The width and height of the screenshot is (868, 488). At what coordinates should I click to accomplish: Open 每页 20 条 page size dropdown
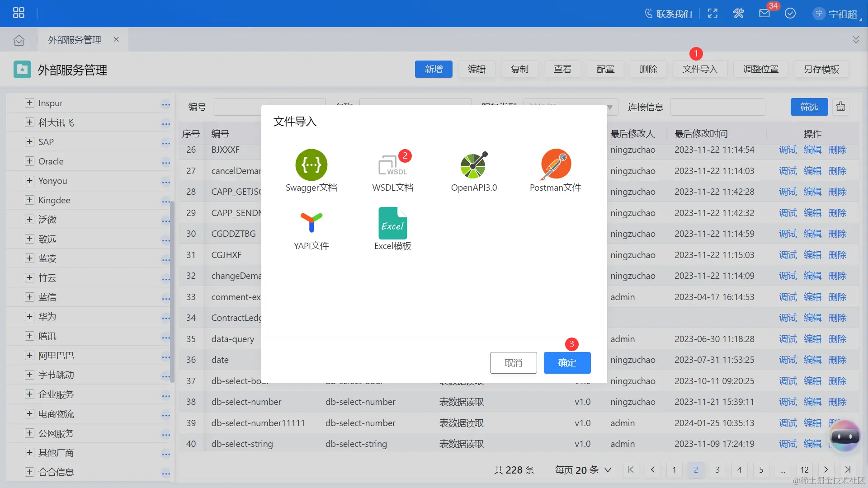583,470
